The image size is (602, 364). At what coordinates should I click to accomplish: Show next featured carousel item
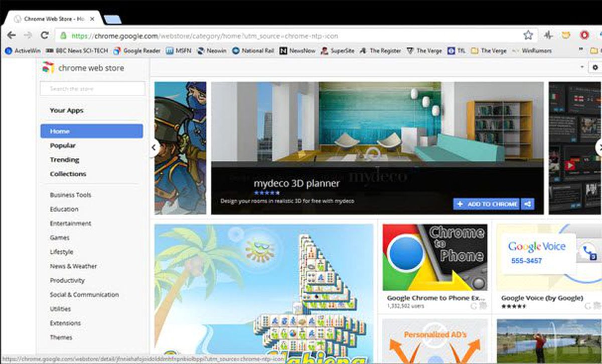point(598,147)
